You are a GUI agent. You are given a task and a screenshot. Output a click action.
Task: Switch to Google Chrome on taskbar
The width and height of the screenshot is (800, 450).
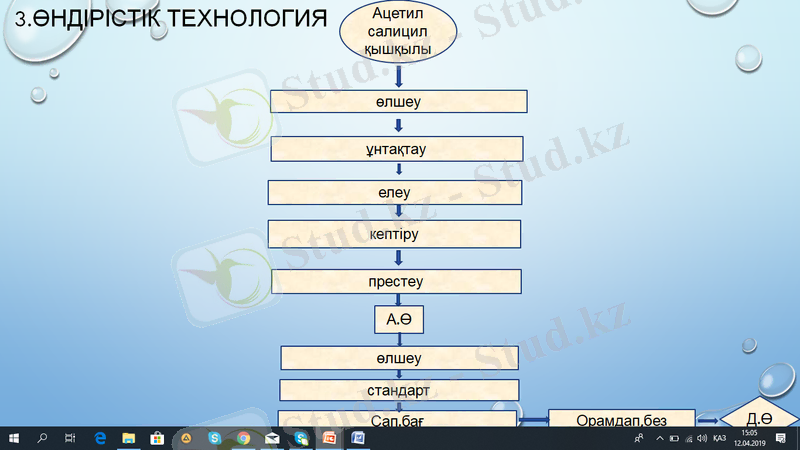243,438
